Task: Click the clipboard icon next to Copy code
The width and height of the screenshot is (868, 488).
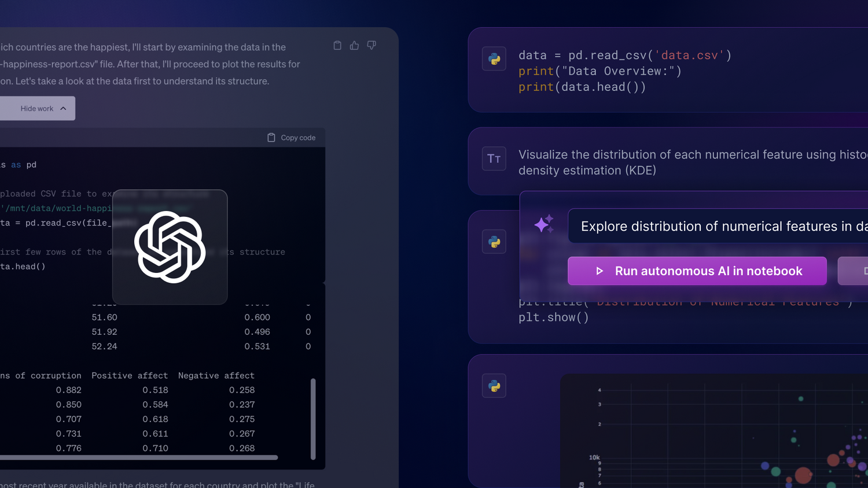Action: tap(271, 138)
